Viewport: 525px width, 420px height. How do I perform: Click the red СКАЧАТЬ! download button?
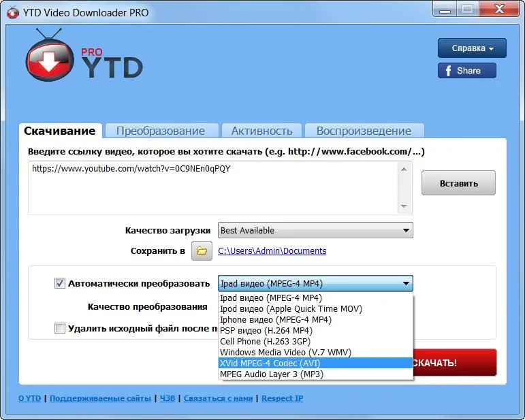point(454,362)
